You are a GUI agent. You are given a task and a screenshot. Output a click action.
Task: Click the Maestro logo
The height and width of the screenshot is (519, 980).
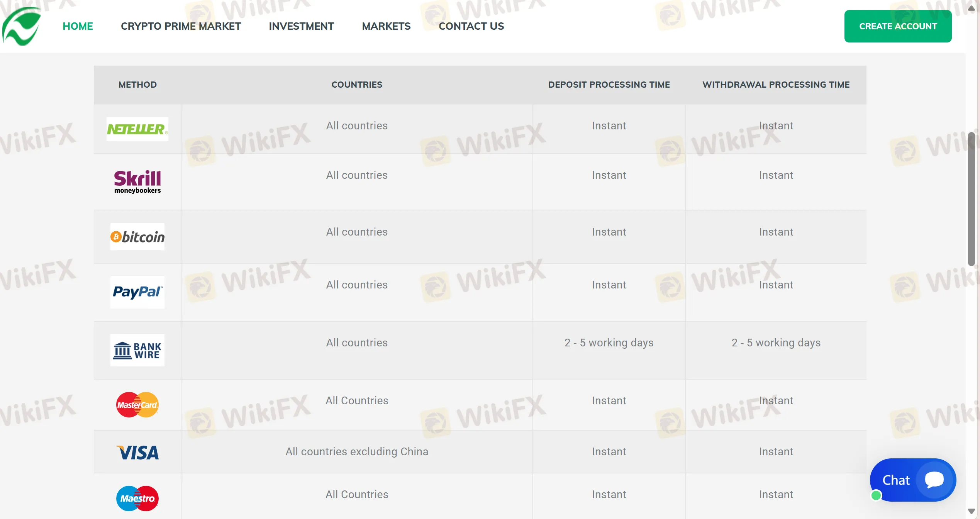pos(137,498)
